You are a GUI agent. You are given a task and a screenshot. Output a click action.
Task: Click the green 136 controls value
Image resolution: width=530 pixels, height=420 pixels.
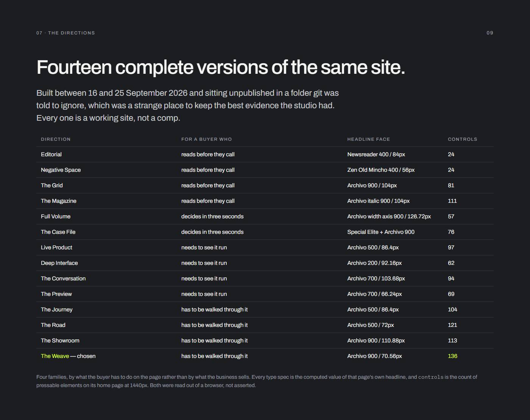click(452, 356)
